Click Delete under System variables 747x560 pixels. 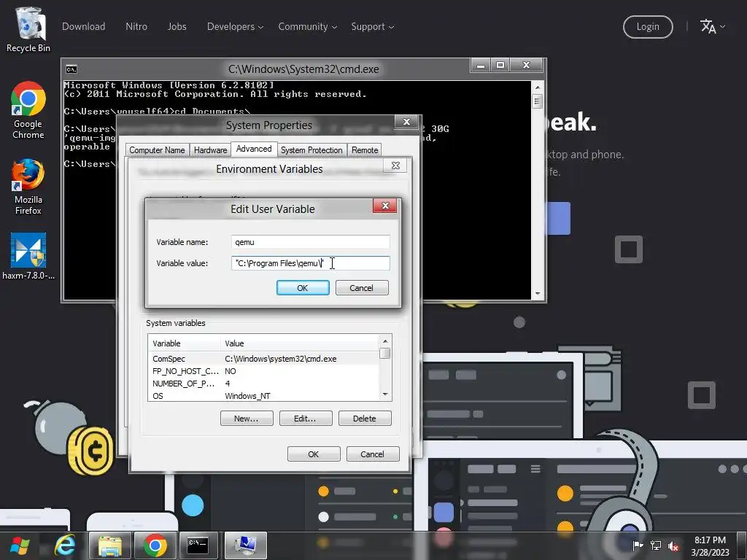(x=365, y=418)
